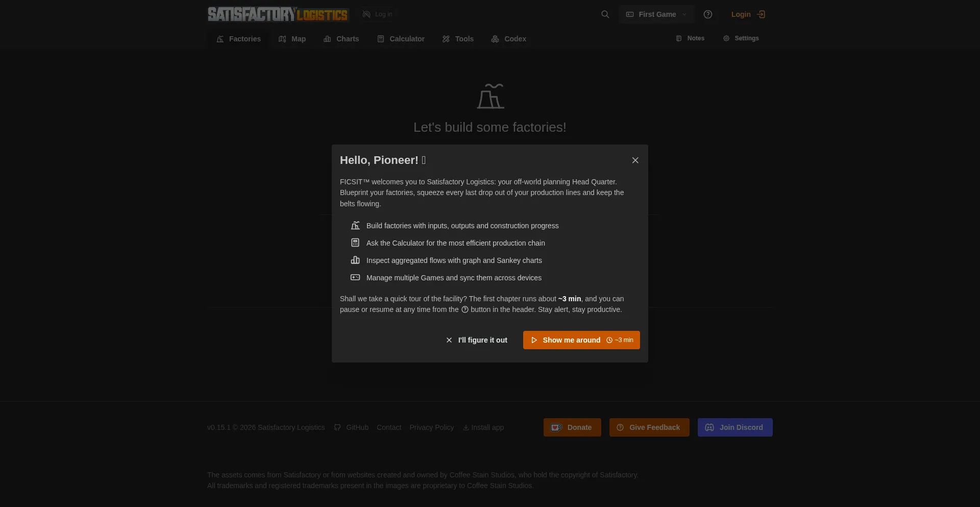Click 'Manage multiple Games and sync' text

click(x=454, y=278)
